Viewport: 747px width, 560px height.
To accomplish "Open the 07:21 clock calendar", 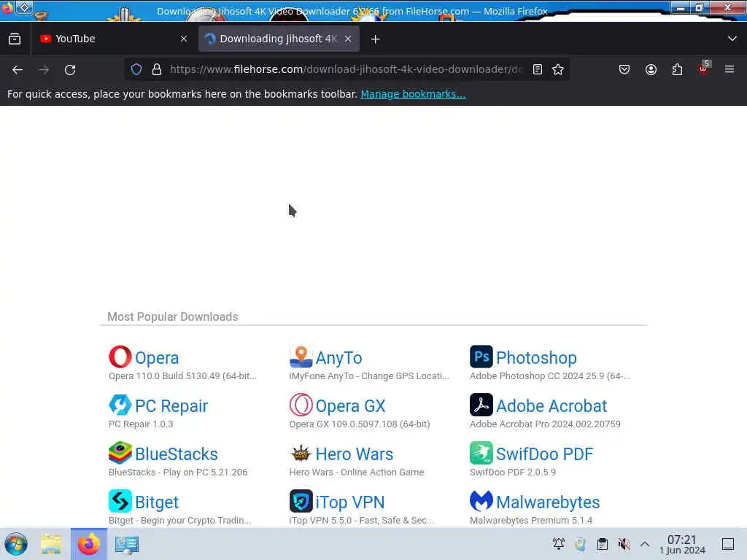I will tap(682, 544).
